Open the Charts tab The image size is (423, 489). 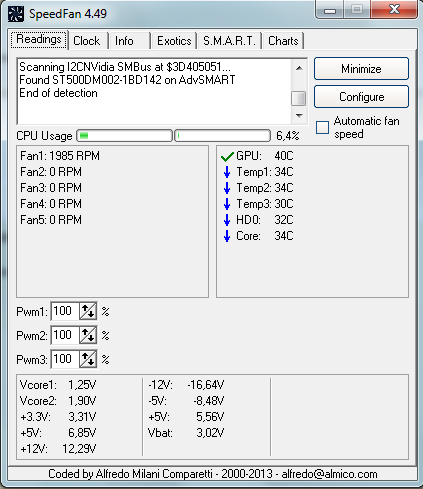point(283,41)
